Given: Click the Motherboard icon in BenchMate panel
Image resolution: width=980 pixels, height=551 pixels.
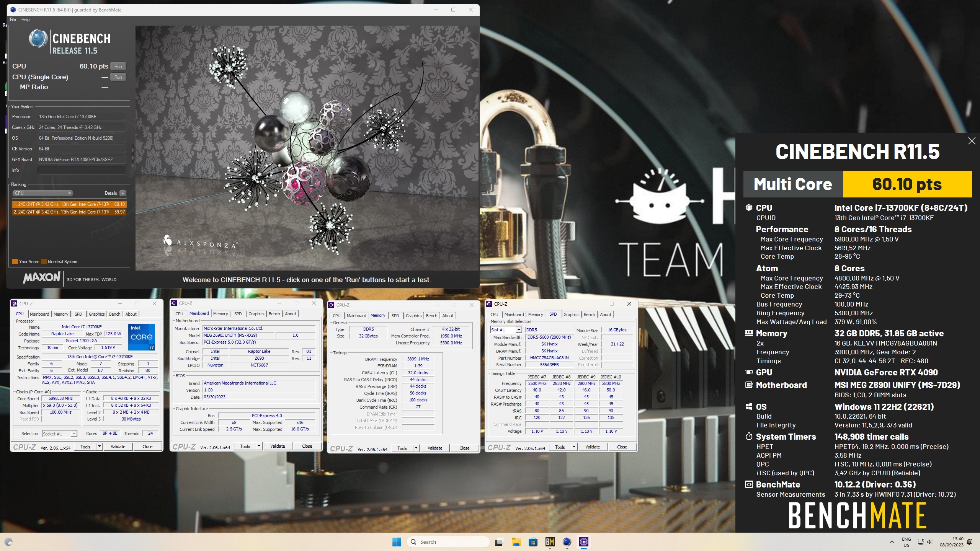Looking at the screenshot, I should [749, 385].
